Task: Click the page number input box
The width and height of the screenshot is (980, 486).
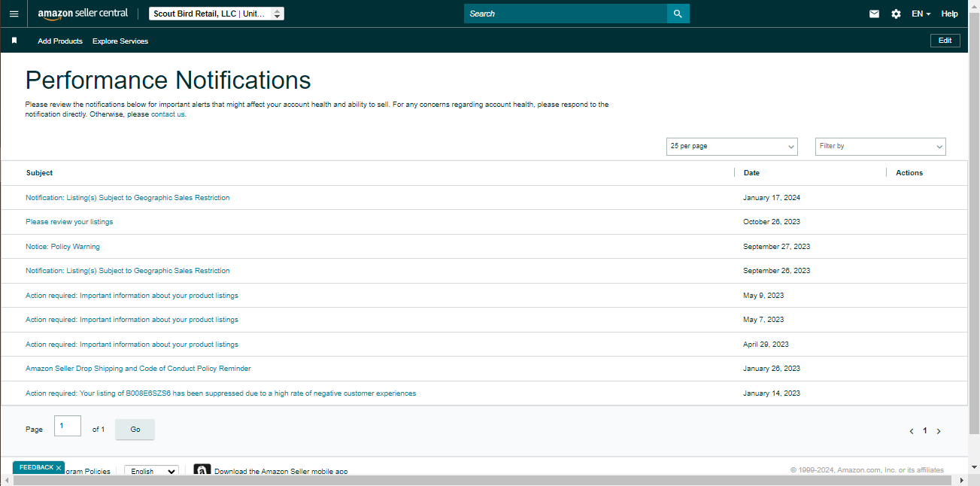Action: [x=68, y=426]
